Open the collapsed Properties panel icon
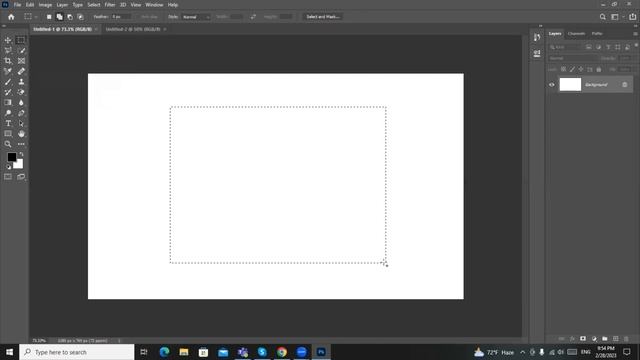The height and width of the screenshot is (360, 640). 537,53
